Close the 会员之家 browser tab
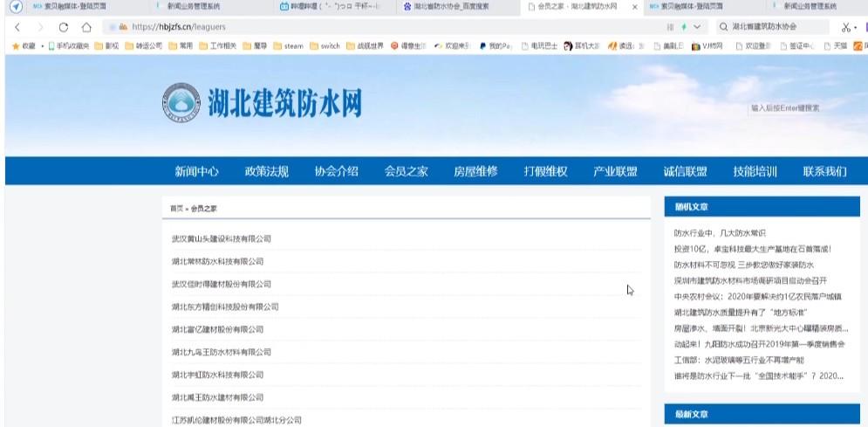Viewport: 868px width, 427px height. coord(634,6)
